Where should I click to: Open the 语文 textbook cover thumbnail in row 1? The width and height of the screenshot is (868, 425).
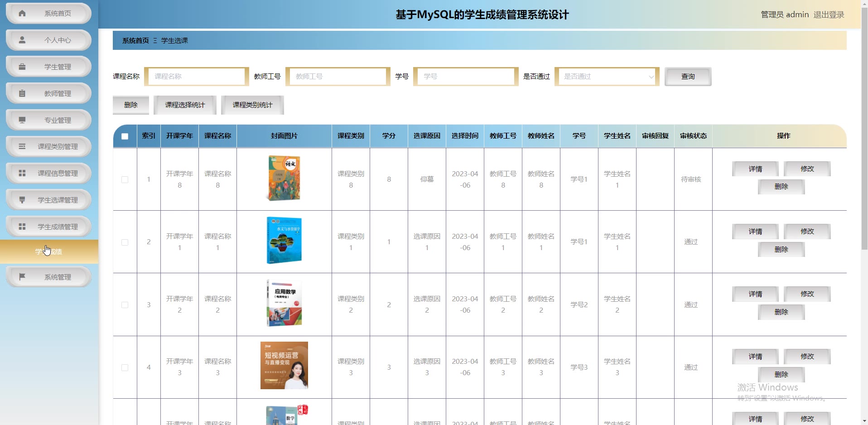284,178
